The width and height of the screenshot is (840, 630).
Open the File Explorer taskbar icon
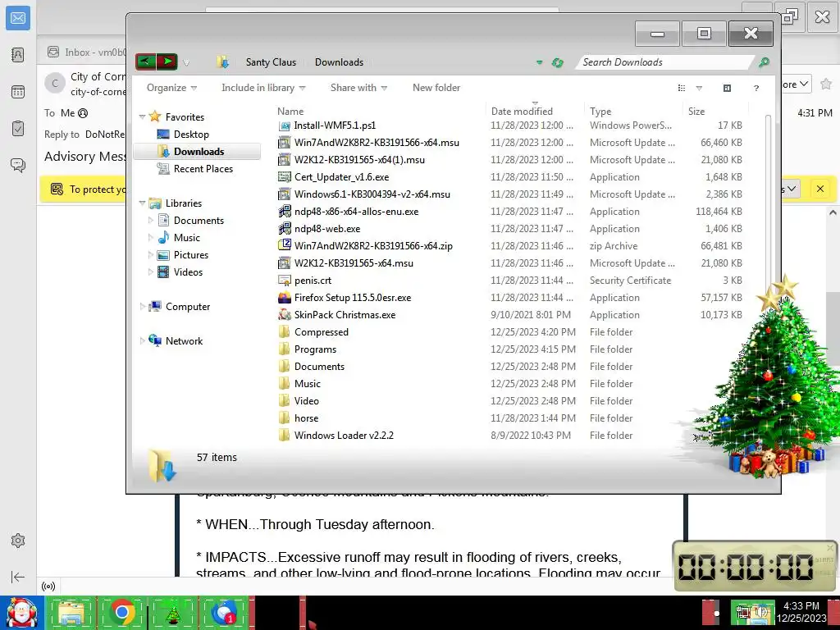72,613
